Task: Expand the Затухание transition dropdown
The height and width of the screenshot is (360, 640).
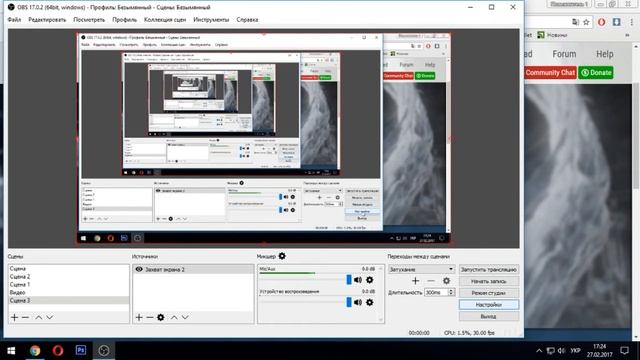Action: pos(421,269)
